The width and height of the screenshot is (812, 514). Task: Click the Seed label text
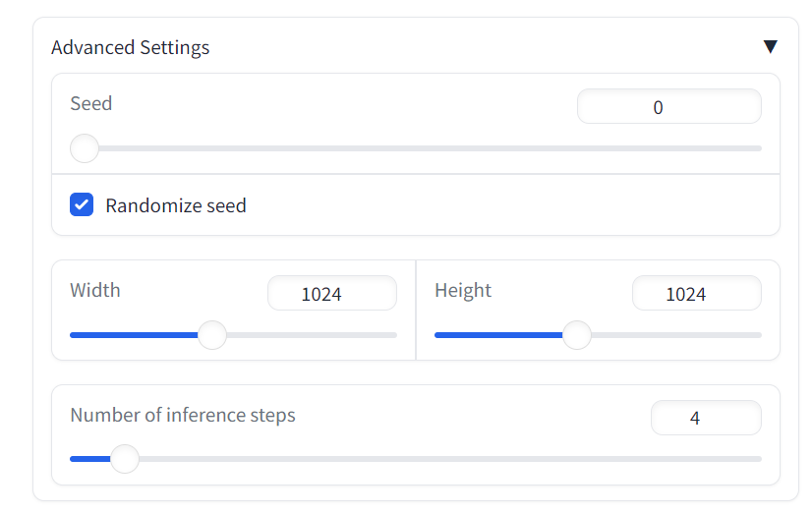pyautogui.click(x=91, y=103)
